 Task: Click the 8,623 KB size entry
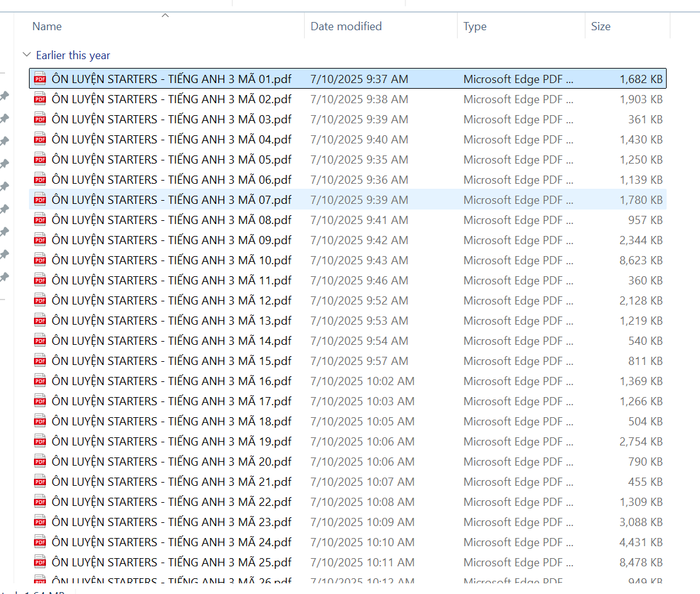641,261
